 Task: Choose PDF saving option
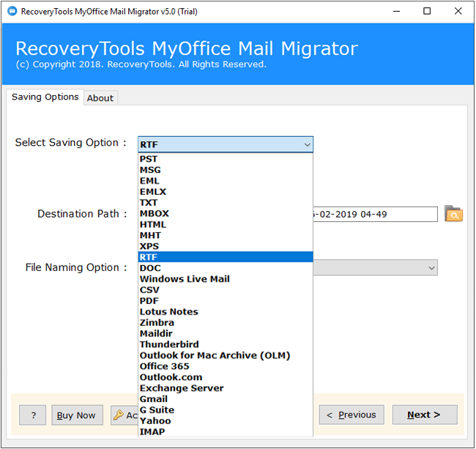coord(226,301)
